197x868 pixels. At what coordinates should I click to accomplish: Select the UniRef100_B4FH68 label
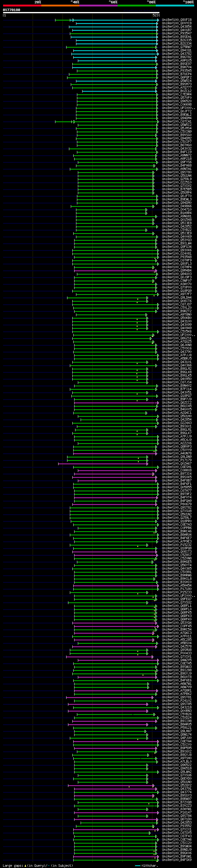tap(176, 165)
